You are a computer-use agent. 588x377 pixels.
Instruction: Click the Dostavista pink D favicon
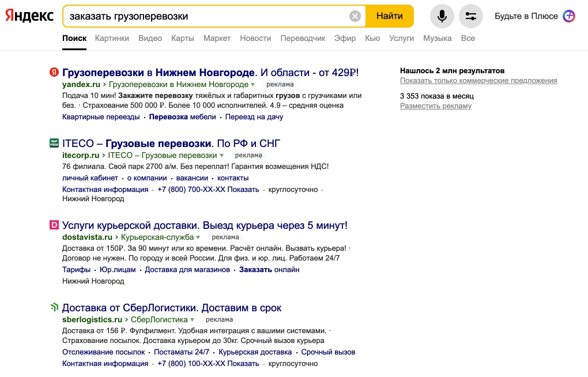pyautogui.click(x=54, y=225)
